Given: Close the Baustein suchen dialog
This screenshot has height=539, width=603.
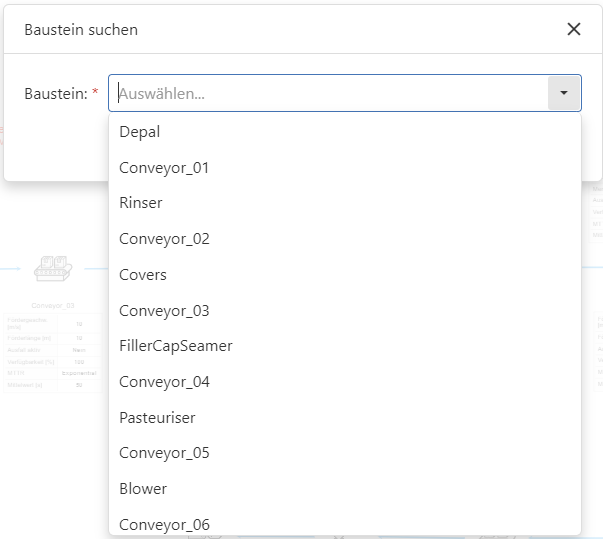Looking at the screenshot, I should (x=574, y=29).
